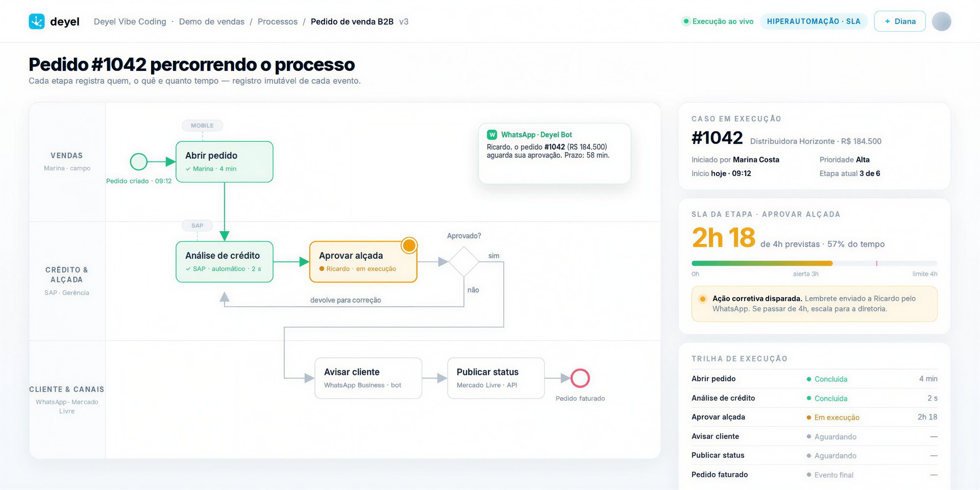Open the Publicar status task node
Image resolution: width=980 pixels, height=490 pixels.
[496, 378]
